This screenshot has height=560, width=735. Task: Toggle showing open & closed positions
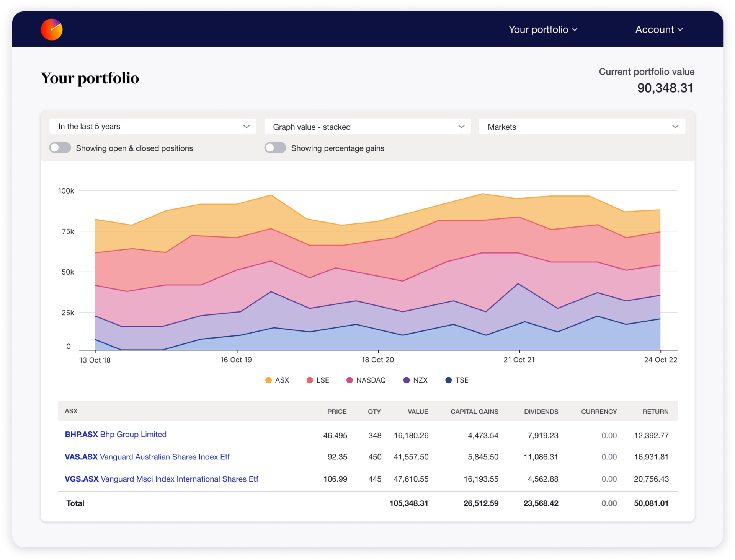coord(60,148)
